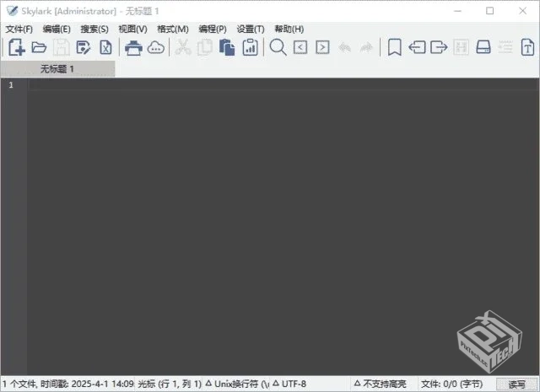Click the undo curved arrows icon

pyautogui.click(x=344, y=47)
